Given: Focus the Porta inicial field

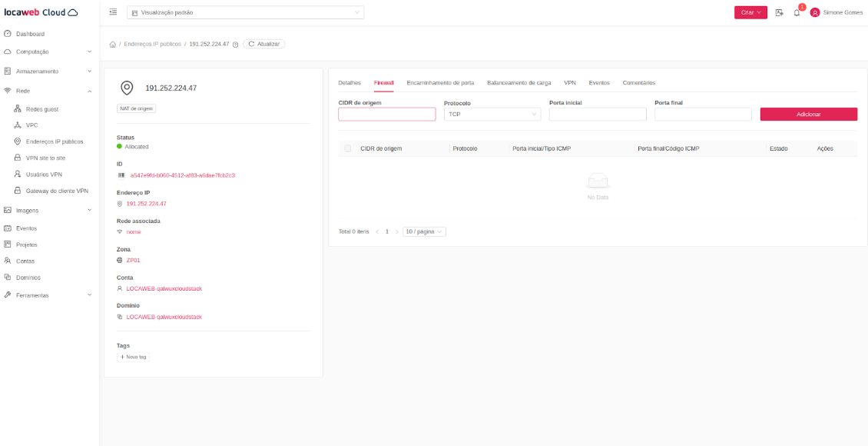Looking at the screenshot, I should 598,114.
